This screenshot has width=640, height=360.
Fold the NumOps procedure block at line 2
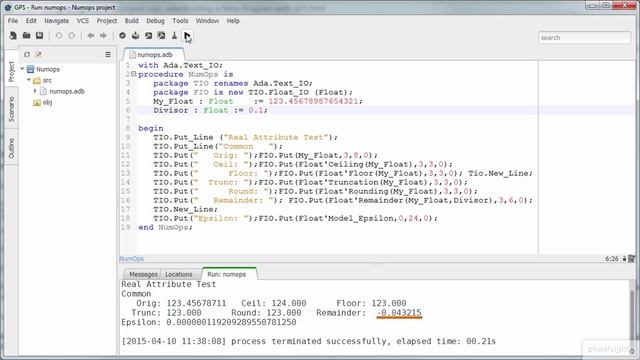click(x=133, y=74)
